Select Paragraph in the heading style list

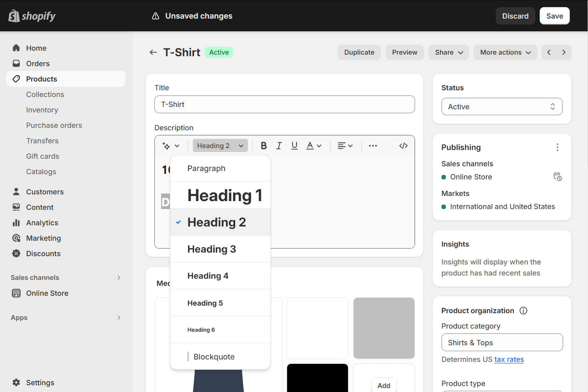[207, 168]
